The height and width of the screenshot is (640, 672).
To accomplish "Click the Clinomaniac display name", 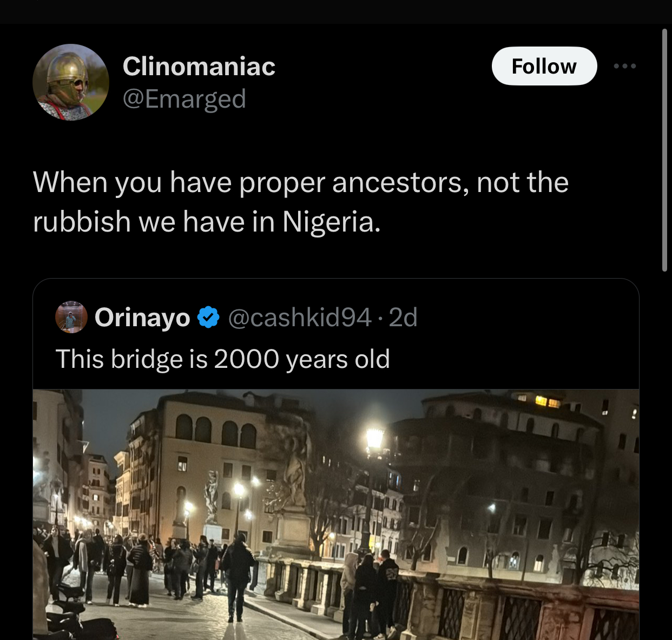I will (x=199, y=66).
